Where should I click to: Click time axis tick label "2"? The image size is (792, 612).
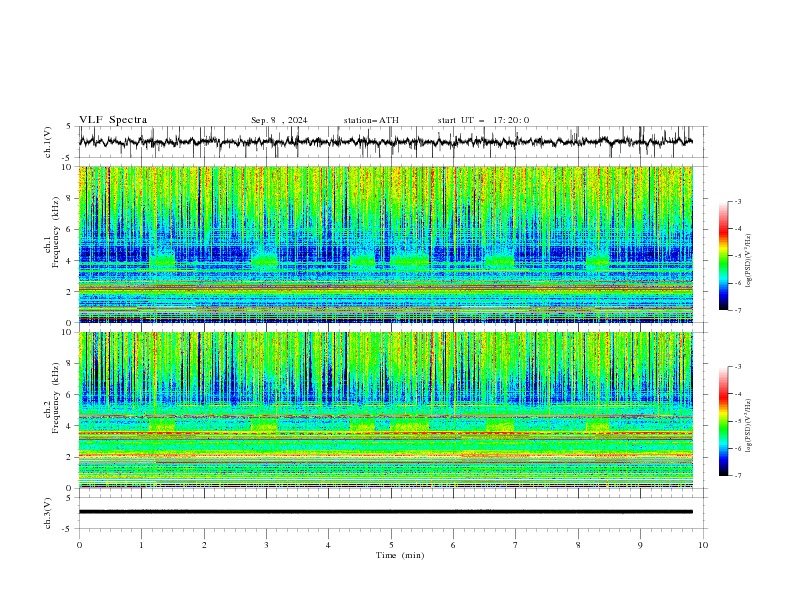[204, 545]
